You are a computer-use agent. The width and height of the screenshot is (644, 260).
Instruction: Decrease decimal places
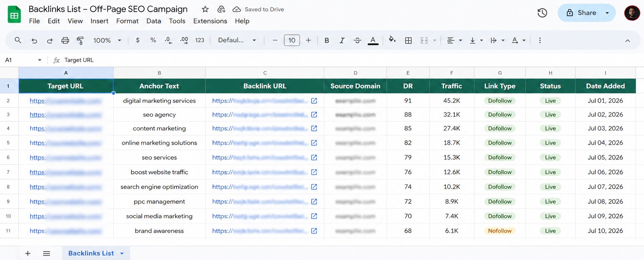(x=168, y=40)
